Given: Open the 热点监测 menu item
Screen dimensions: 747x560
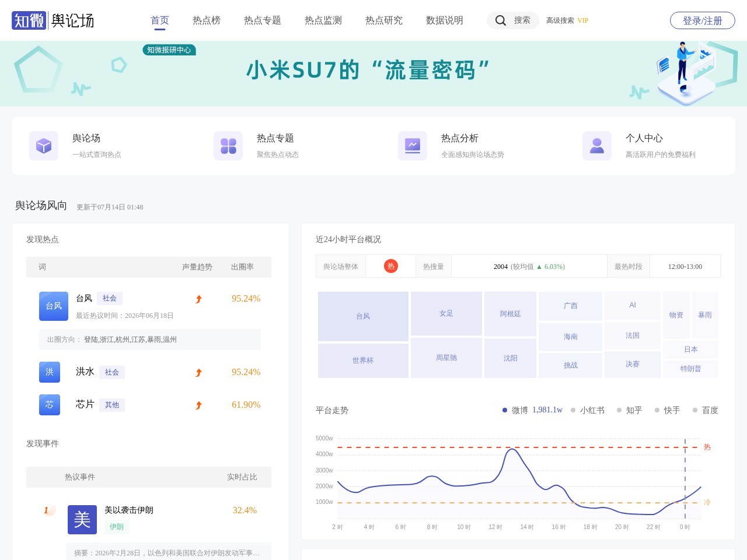Looking at the screenshot, I should (x=323, y=20).
